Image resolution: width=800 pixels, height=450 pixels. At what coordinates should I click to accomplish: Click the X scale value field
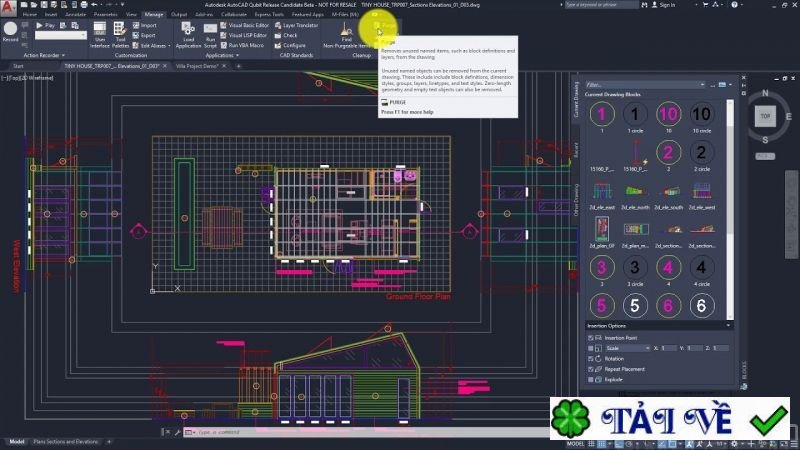pos(668,348)
